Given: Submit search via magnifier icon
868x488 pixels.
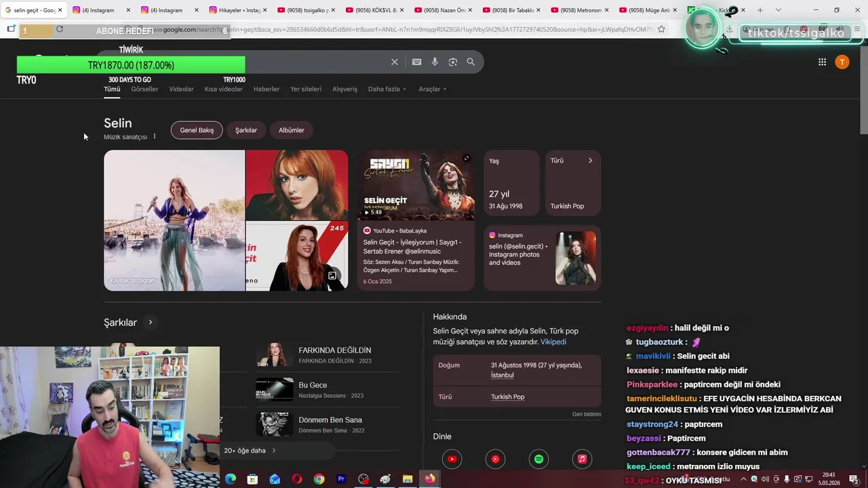Looking at the screenshot, I should point(471,62).
